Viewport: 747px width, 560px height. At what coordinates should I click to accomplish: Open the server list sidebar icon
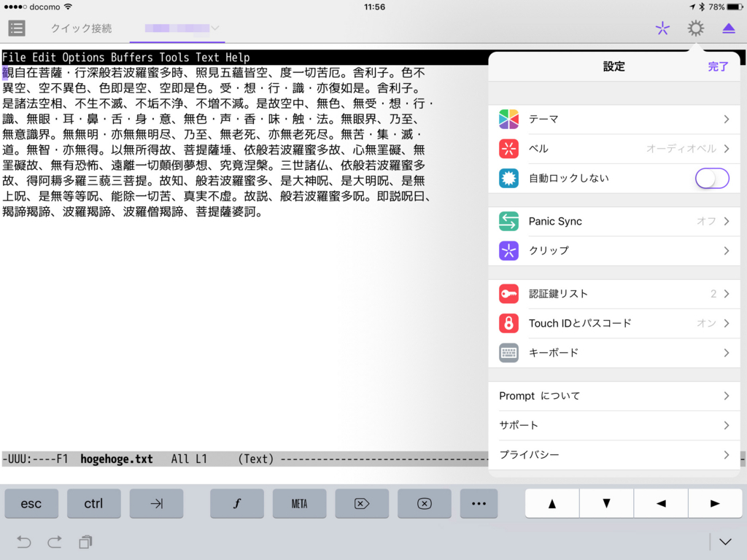tap(17, 28)
